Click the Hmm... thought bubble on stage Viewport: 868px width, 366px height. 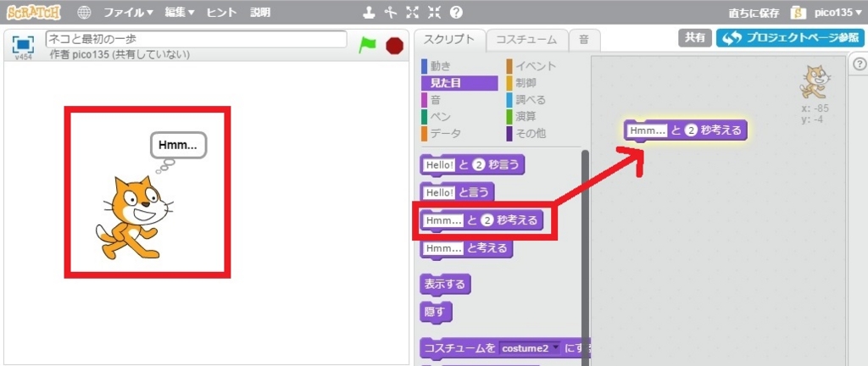tap(178, 146)
